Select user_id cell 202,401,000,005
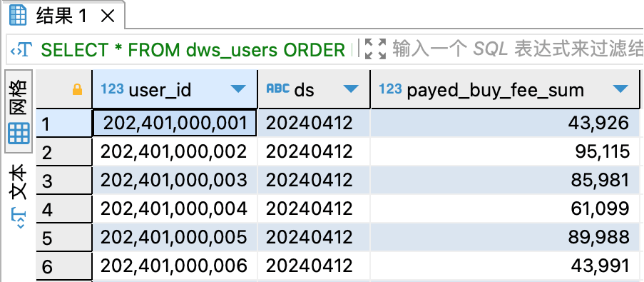The image size is (644, 282). pos(175,237)
